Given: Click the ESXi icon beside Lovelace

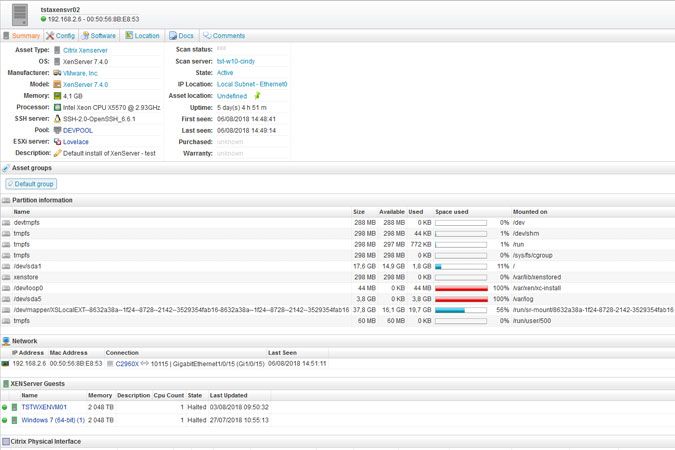Looking at the screenshot, I should click(x=57, y=142).
